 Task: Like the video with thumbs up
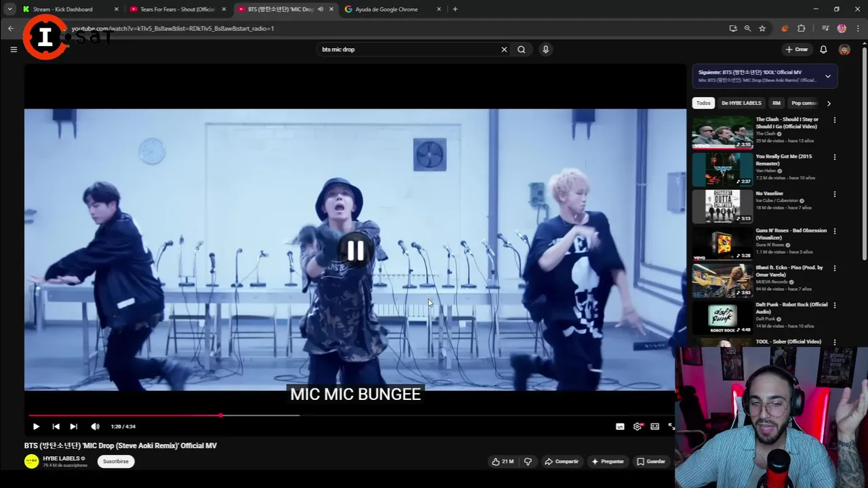(x=502, y=462)
